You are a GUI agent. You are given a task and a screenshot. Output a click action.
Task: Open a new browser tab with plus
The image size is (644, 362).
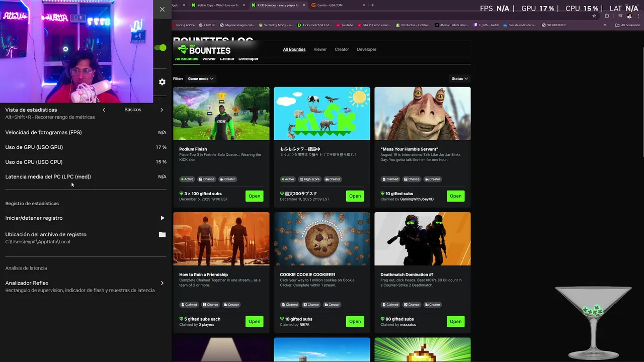[x=373, y=5]
